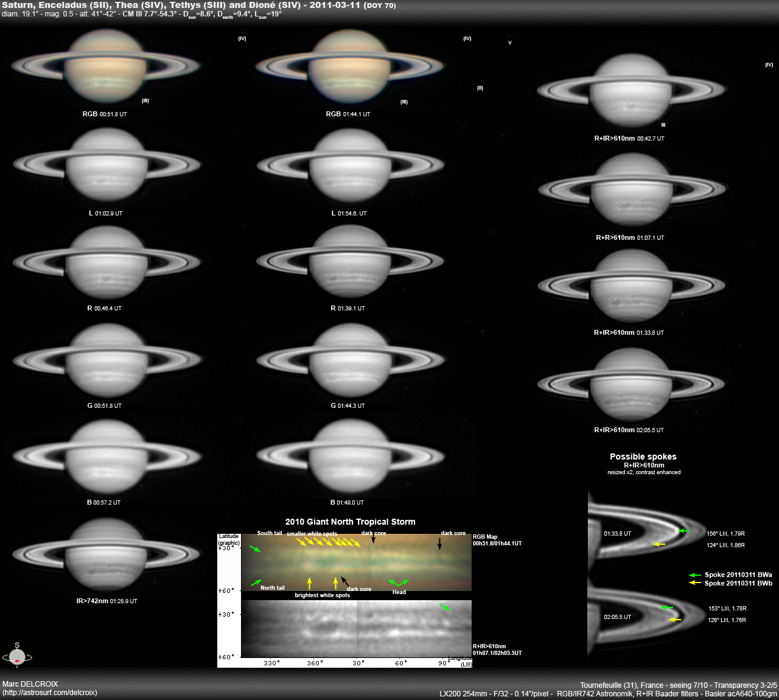View the R 01.39.1 UT Saturn image
This screenshot has width=779, height=700.
tap(350, 261)
